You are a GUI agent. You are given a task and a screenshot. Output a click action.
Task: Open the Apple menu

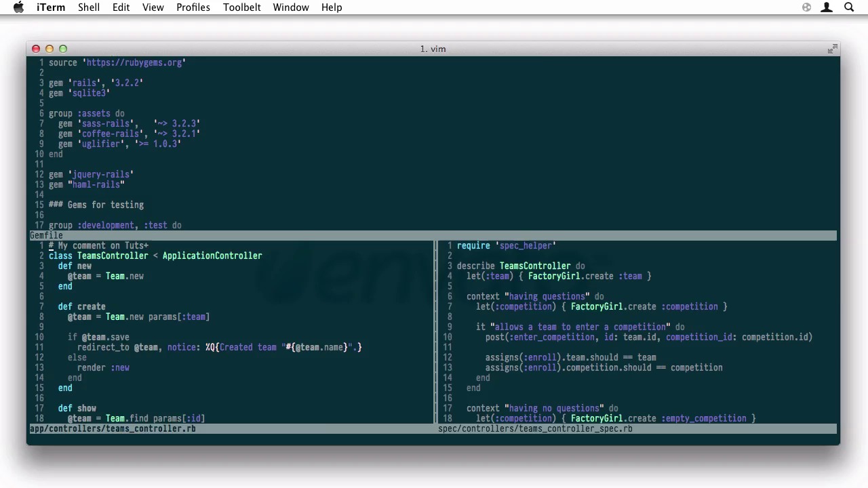point(18,7)
